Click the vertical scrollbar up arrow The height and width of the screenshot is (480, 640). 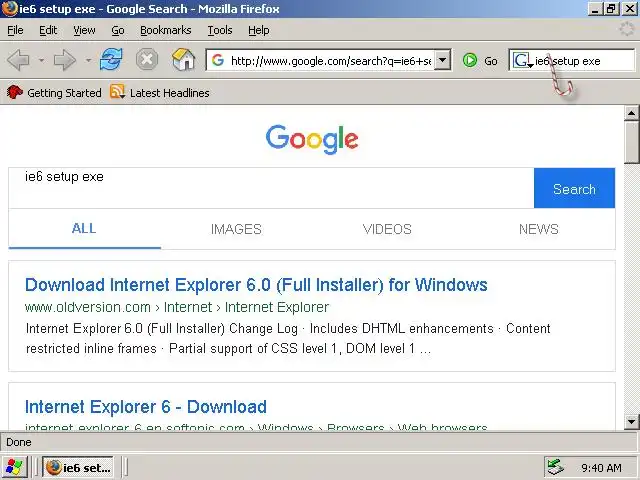click(631, 113)
